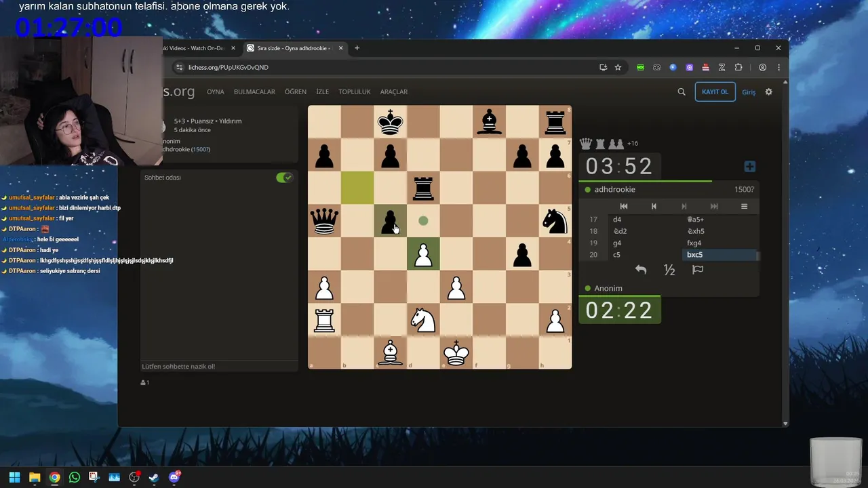Offer a draw with the ½ icon
The image size is (868, 488).
pos(669,270)
